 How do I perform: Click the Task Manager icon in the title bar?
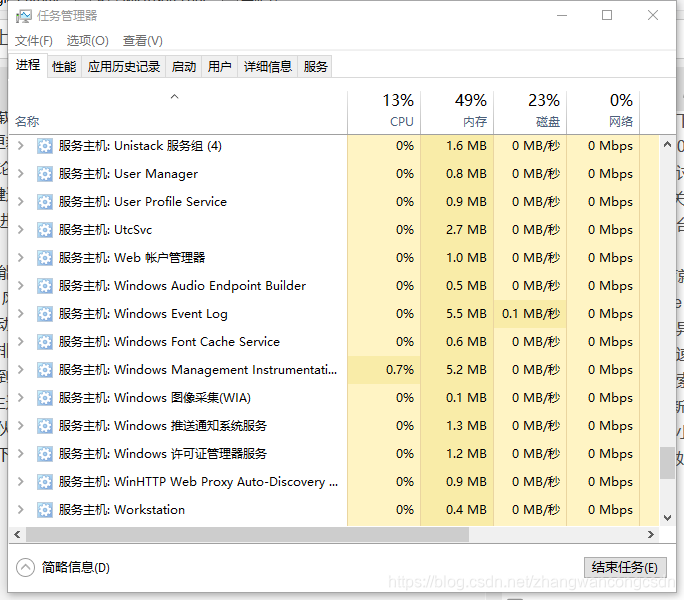[x=24, y=17]
